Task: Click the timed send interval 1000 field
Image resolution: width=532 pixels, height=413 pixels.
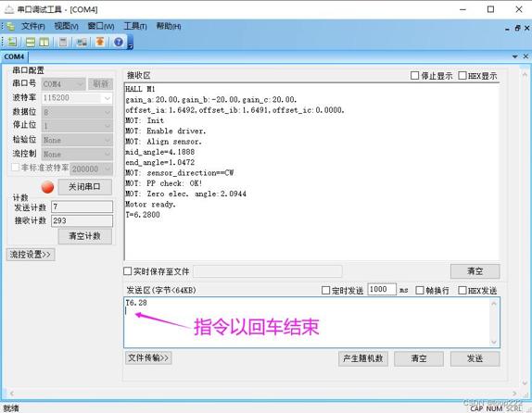Action: 382,289
